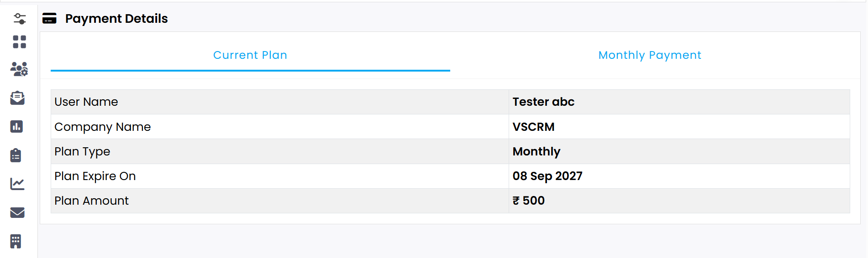Click the sliders filter icon in sidebar
The height and width of the screenshot is (258, 868).
[19, 19]
